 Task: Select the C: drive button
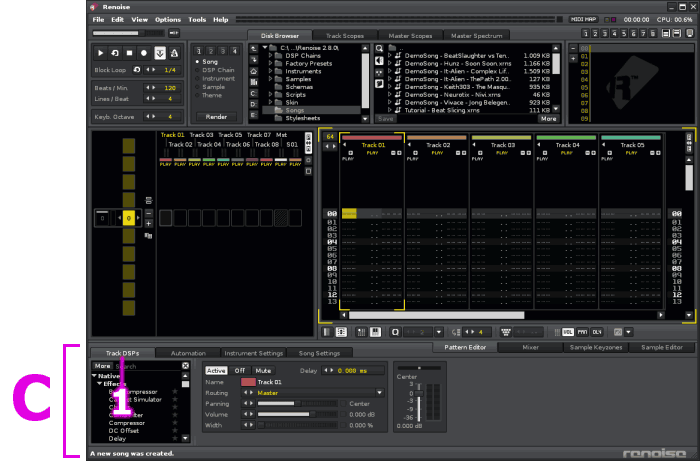point(254,93)
